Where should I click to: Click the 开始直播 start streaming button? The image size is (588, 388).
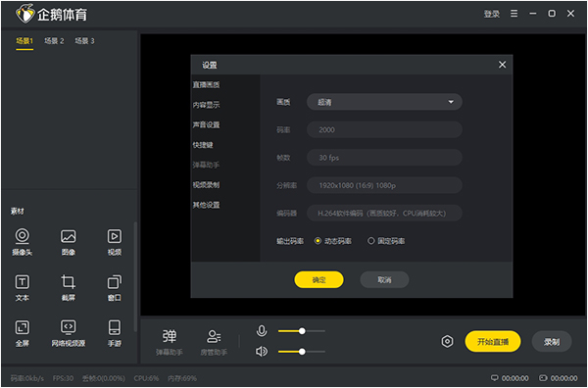493,342
